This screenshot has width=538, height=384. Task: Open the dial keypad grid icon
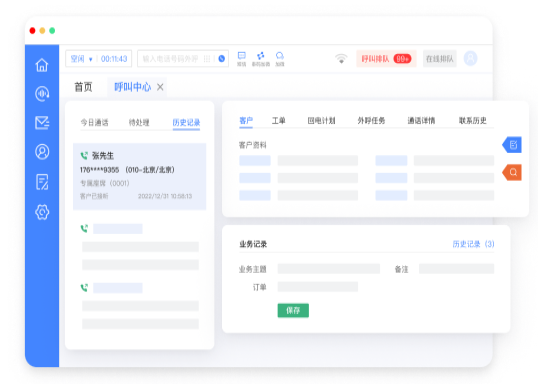point(207,59)
